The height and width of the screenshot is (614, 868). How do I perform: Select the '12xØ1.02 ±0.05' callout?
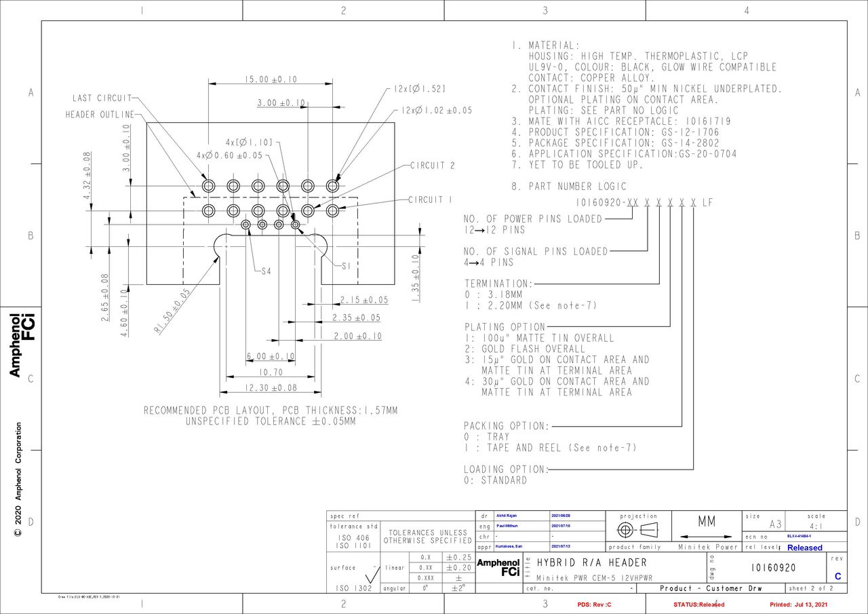coord(436,110)
